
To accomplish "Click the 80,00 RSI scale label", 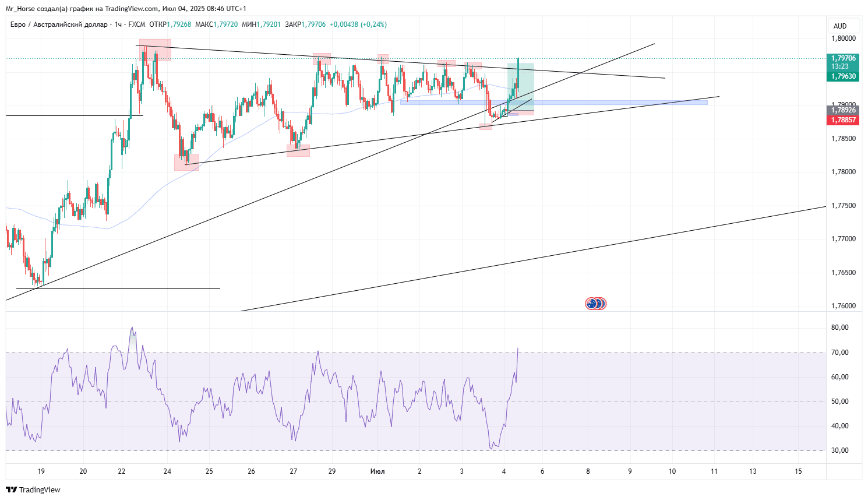I will (x=840, y=328).
